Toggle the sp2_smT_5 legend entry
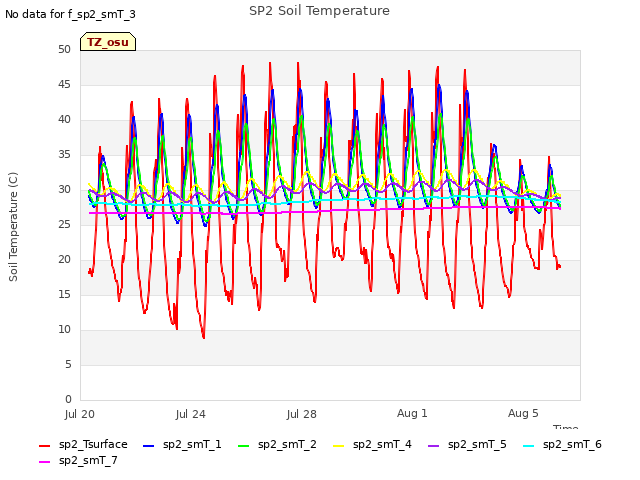 [467, 444]
